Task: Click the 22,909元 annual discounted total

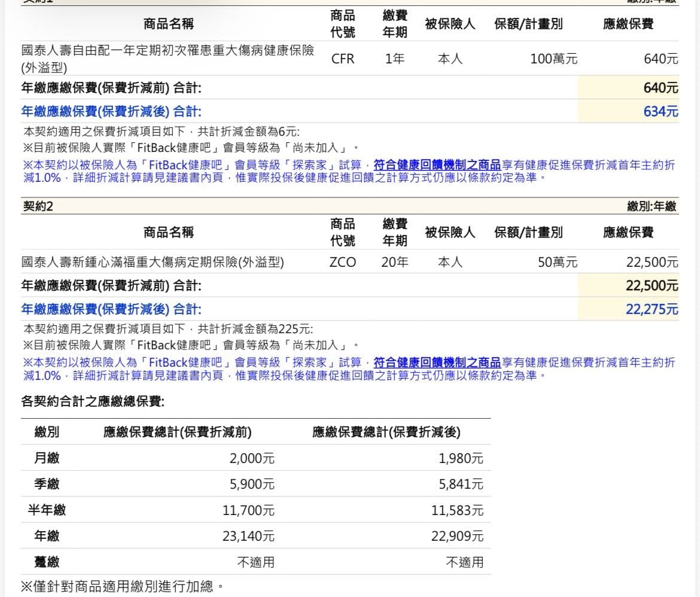Action: 457,536
